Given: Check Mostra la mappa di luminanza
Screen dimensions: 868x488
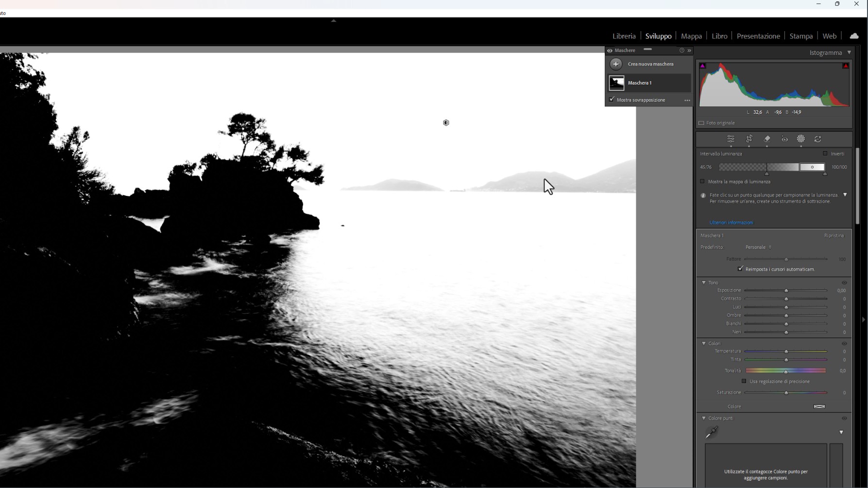Looking at the screenshot, I should [x=702, y=181].
